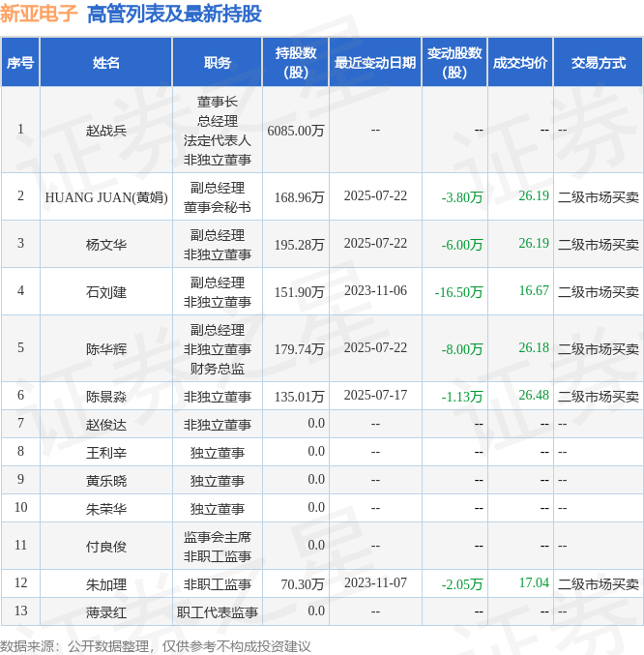Select the 变动股数(股) column header
The height and width of the screenshot is (655, 644).
tap(454, 63)
